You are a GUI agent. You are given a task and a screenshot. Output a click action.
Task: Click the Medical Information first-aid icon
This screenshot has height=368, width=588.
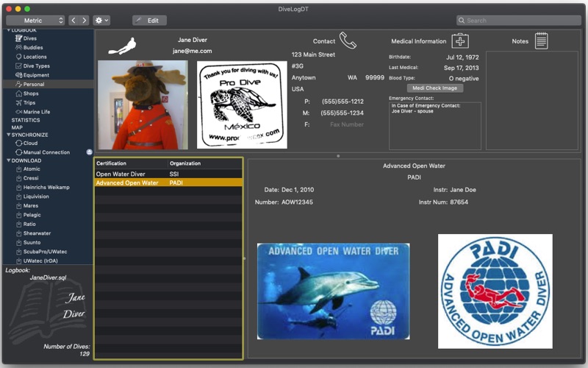[x=460, y=40]
